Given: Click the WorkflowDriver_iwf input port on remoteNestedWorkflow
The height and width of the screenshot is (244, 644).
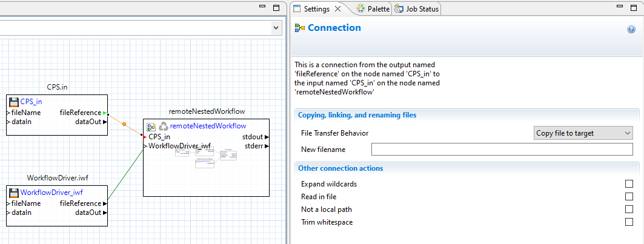Looking at the screenshot, I should (x=145, y=147).
